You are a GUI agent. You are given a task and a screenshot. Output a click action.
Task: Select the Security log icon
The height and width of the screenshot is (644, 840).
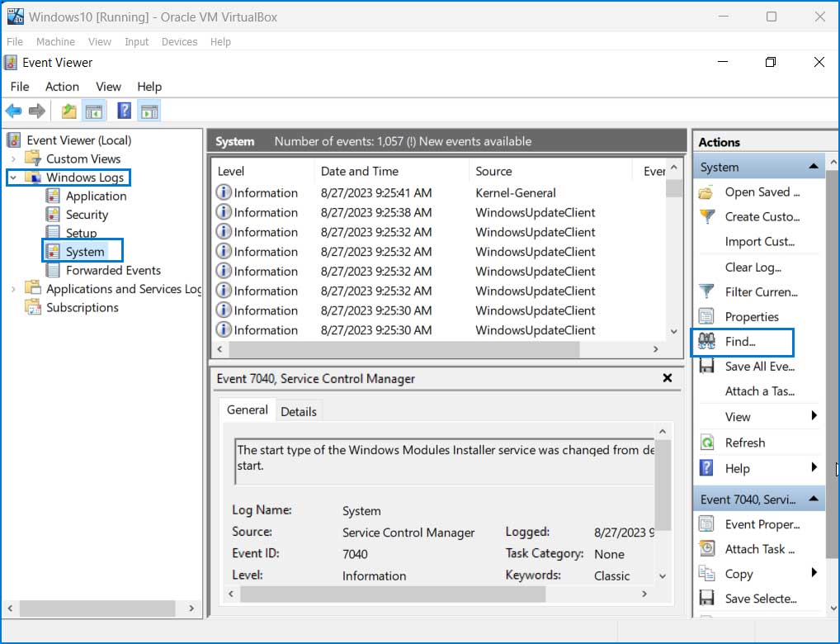(53, 215)
